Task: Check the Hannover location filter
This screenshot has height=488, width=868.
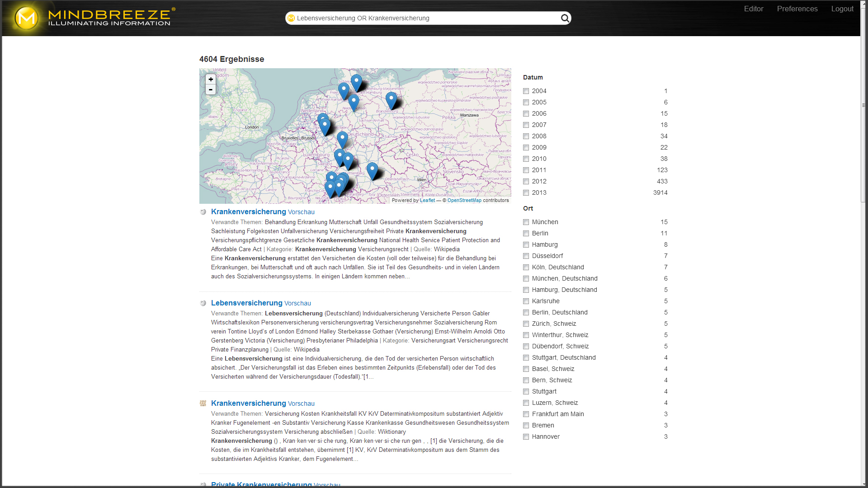Action: [x=526, y=437]
